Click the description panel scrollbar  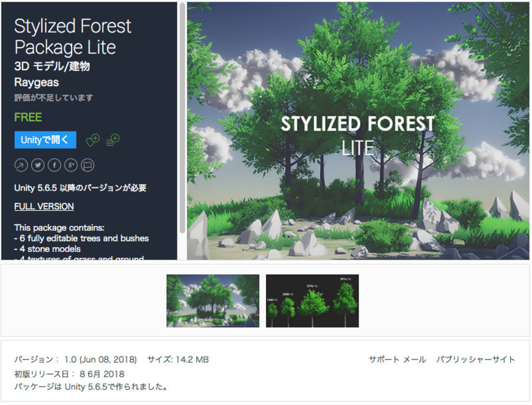point(182,119)
